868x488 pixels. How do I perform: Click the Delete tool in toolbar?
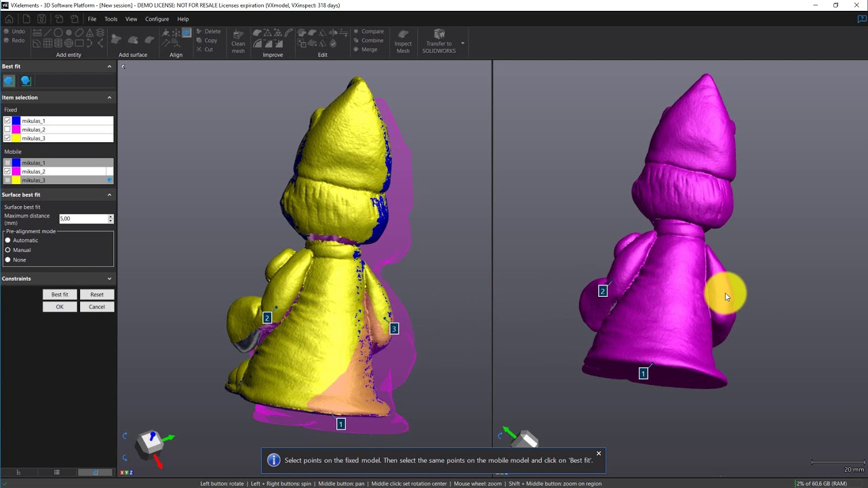point(208,32)
